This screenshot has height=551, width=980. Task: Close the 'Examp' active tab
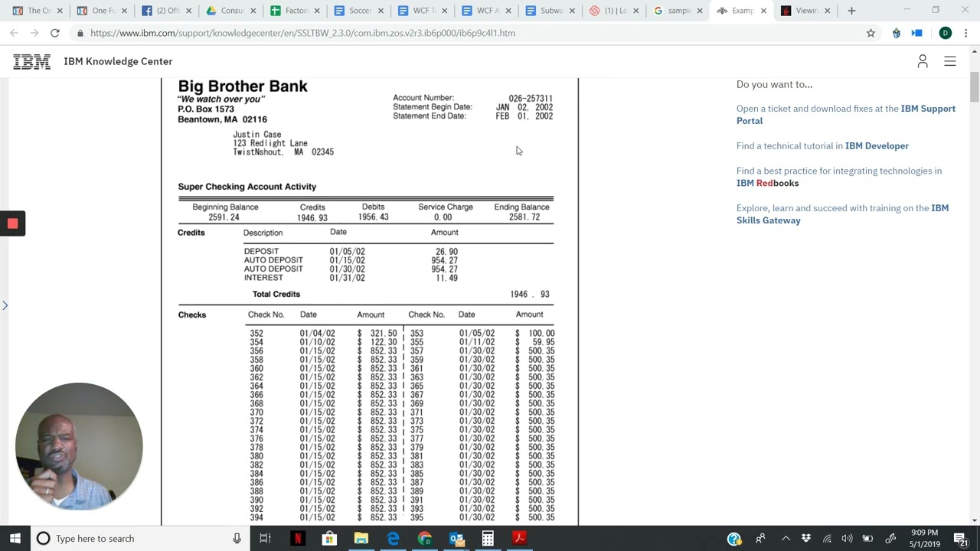pyautogui.click(x=763, y=11)
